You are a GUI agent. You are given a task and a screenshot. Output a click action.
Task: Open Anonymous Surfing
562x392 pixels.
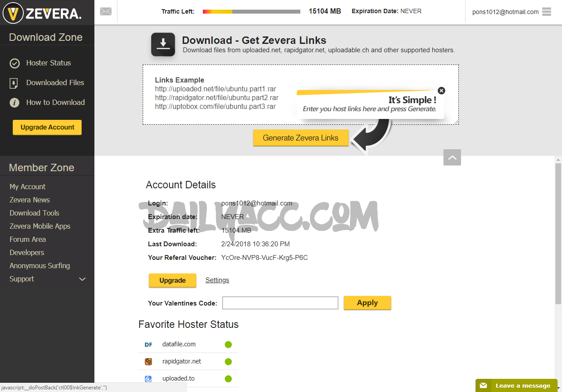pos(40,266)
